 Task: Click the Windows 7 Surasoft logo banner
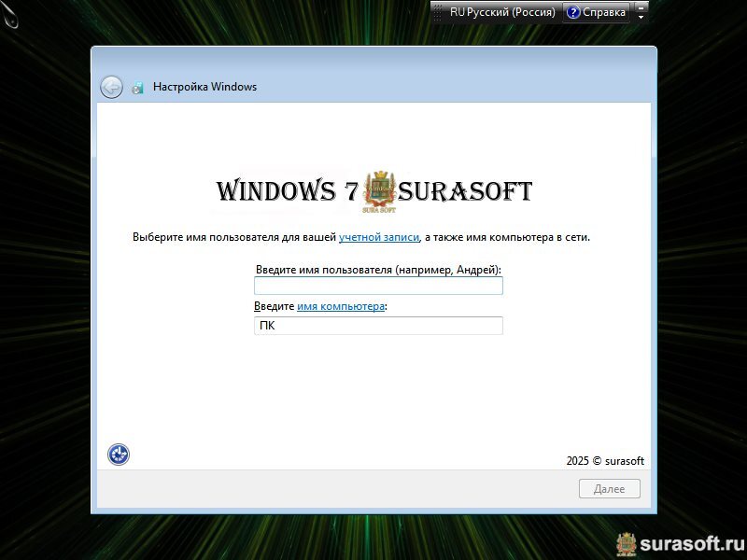374,191
